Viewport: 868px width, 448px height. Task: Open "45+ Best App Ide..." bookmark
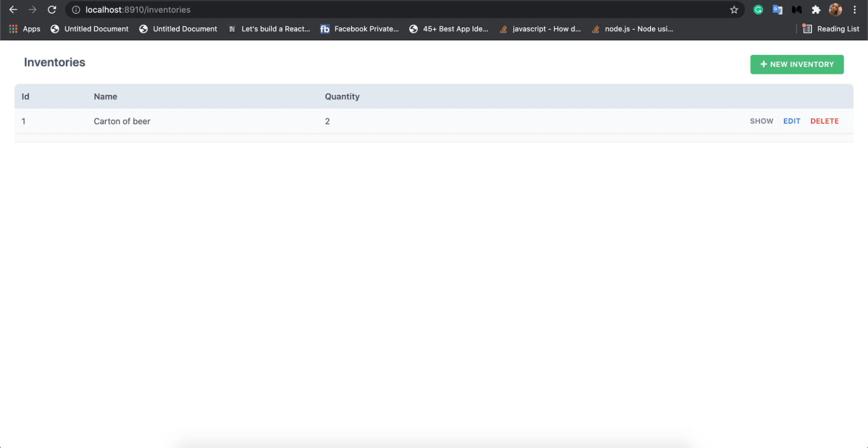tap(449, 29)
